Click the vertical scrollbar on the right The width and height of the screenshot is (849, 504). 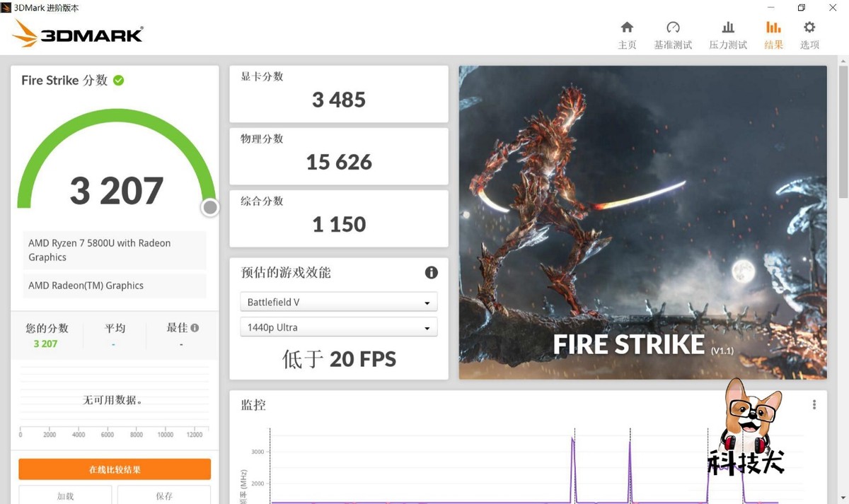[x=843, y=131]
